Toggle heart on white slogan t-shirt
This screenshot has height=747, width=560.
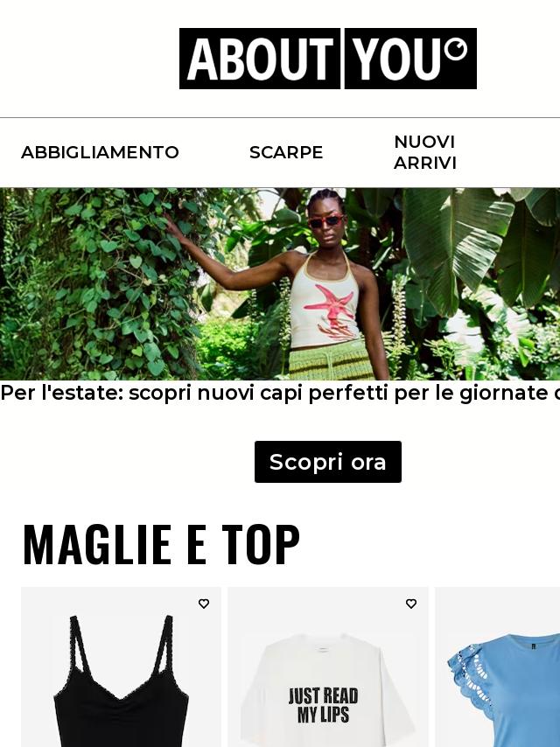411,604
